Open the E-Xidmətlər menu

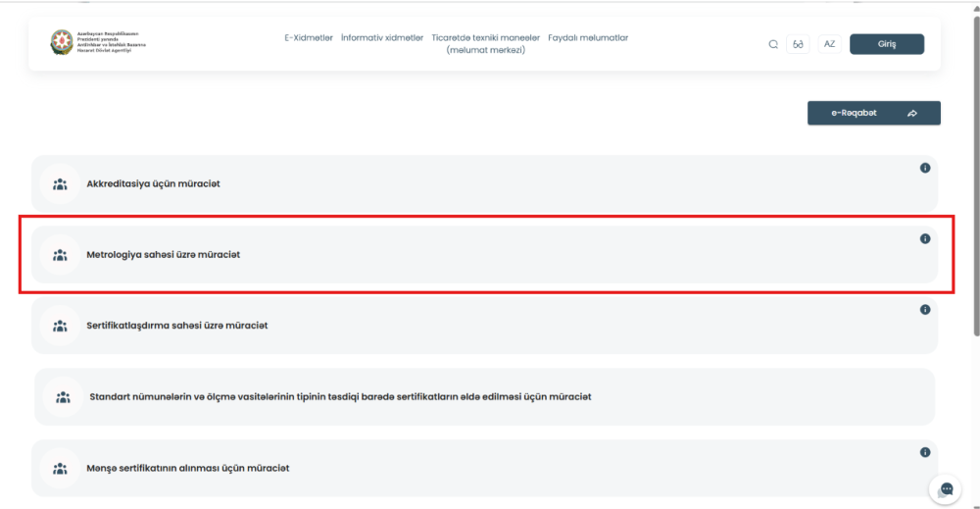coord(309,38)
